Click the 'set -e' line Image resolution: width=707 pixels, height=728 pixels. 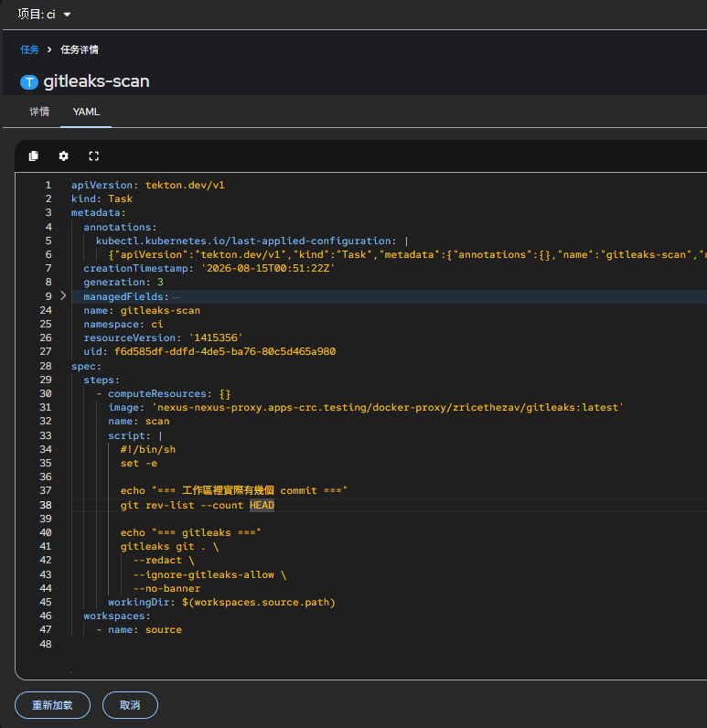pyautogui.click(x=139, y=464)
